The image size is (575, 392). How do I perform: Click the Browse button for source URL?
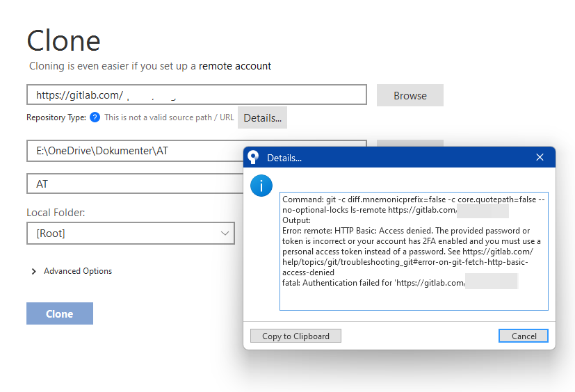tap(410, 95)
